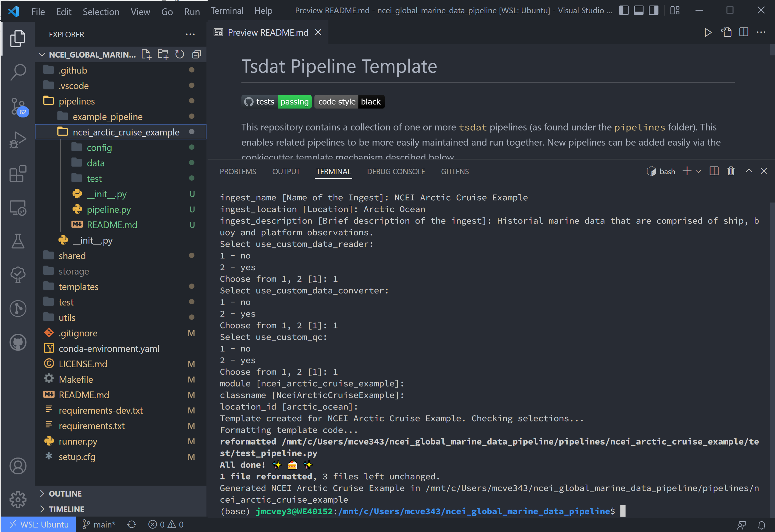This screenshot has width=775, height=532.
Task: Toggle the primary side bar layout button
Action: (624, 11)
